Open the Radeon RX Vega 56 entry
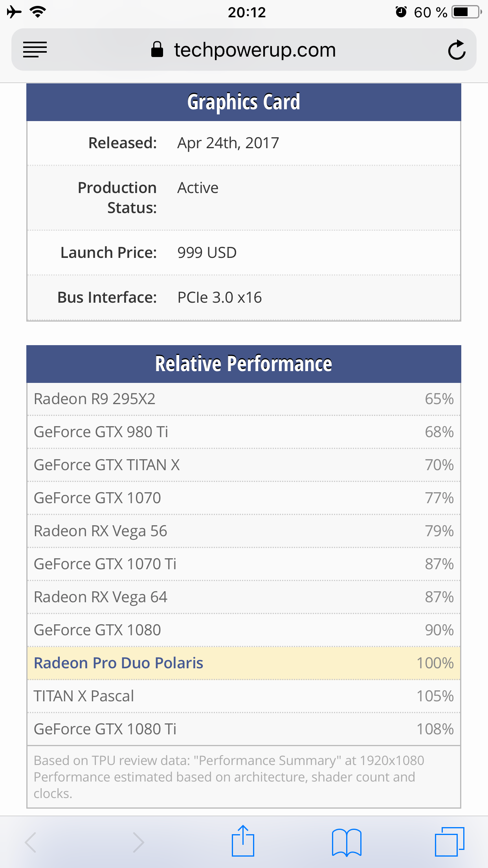This screenshot has height=868, width=488. [x=101, y=531]
